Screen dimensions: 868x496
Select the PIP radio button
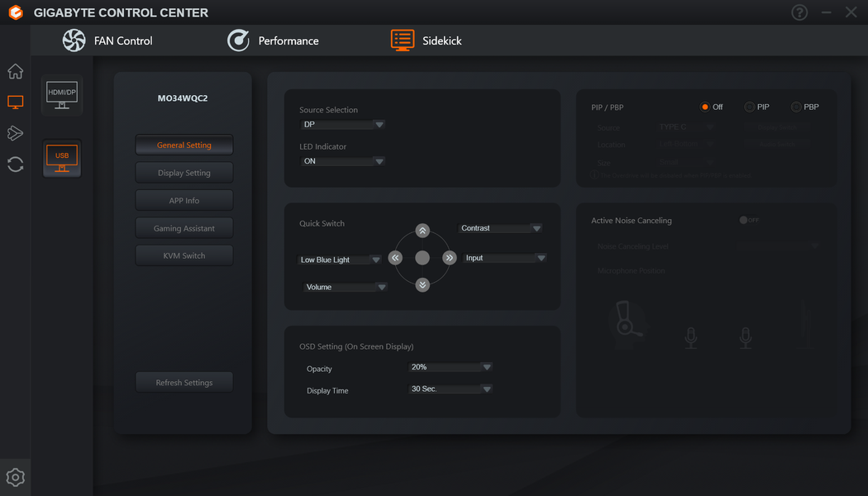[x=749, y=107]
